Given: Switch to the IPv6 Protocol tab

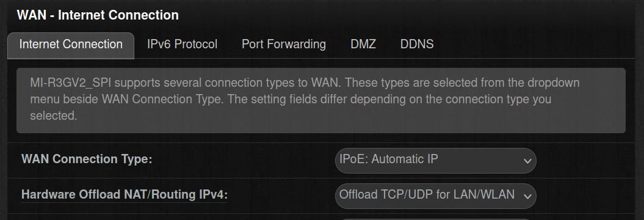Looking at the screenshot, I should [182, 45].
